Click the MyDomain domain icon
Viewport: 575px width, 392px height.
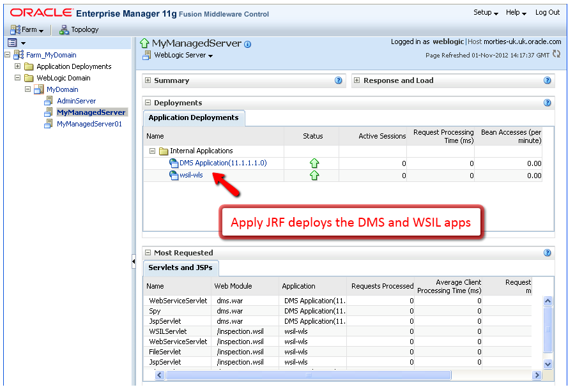click(x=39, y=89)
